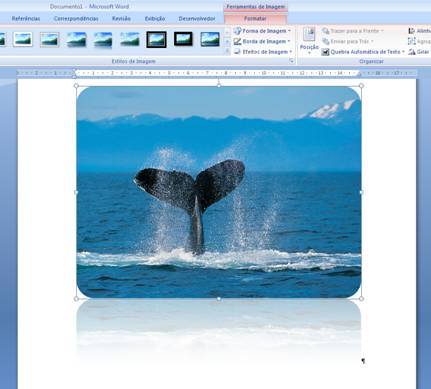
Task: Click the left indent marker on ruler
Action: click(x=74, y=73)
